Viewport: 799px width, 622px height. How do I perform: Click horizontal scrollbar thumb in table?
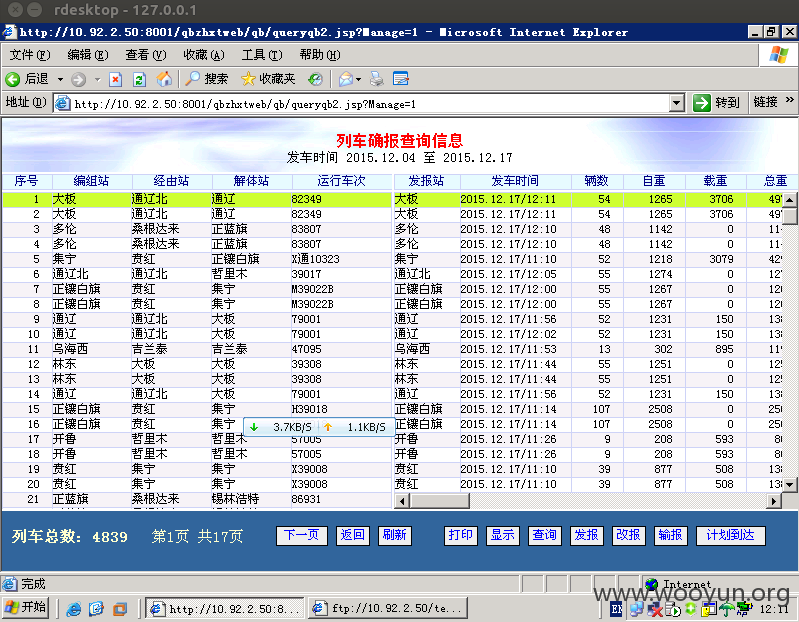point(440,501)
